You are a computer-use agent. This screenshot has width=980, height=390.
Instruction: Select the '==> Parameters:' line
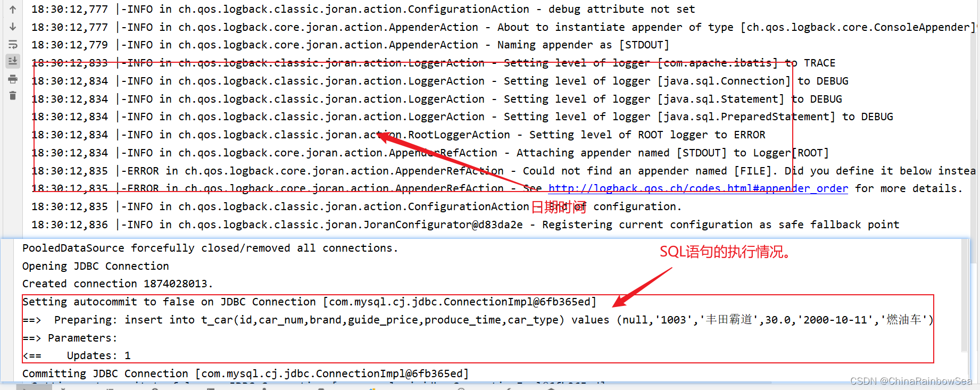(70, 338)
